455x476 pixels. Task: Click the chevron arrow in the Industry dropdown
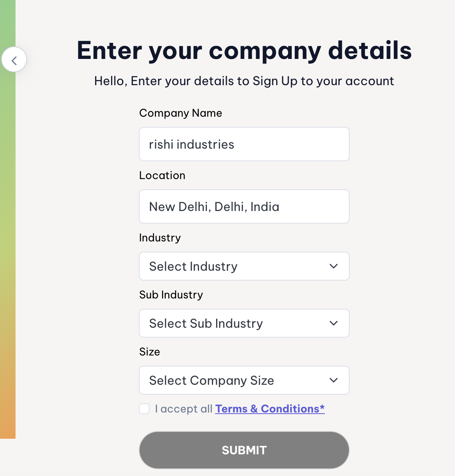334,267
